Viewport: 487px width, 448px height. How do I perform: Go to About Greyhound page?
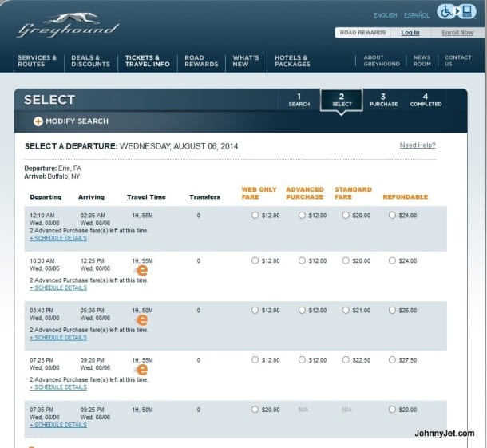382,61
